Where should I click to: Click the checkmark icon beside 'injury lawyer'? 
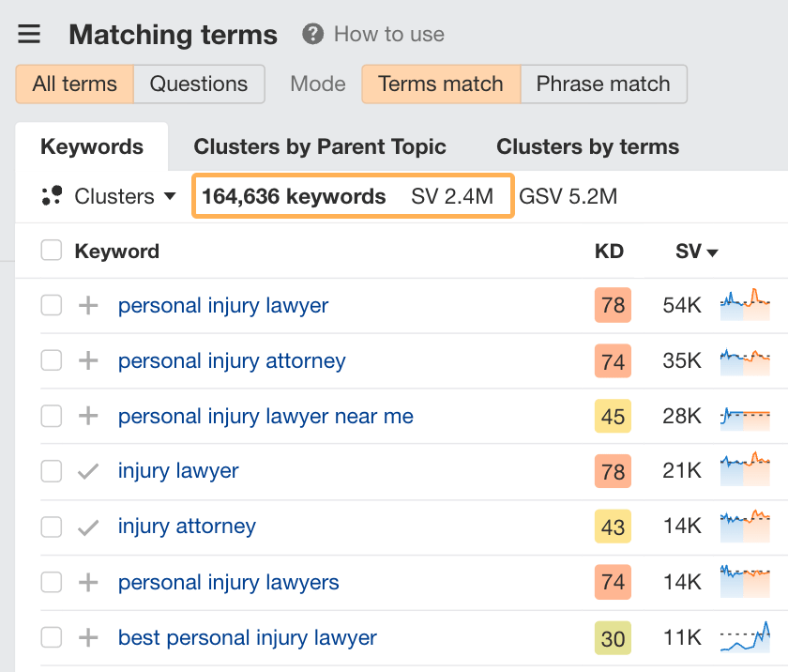86,471
